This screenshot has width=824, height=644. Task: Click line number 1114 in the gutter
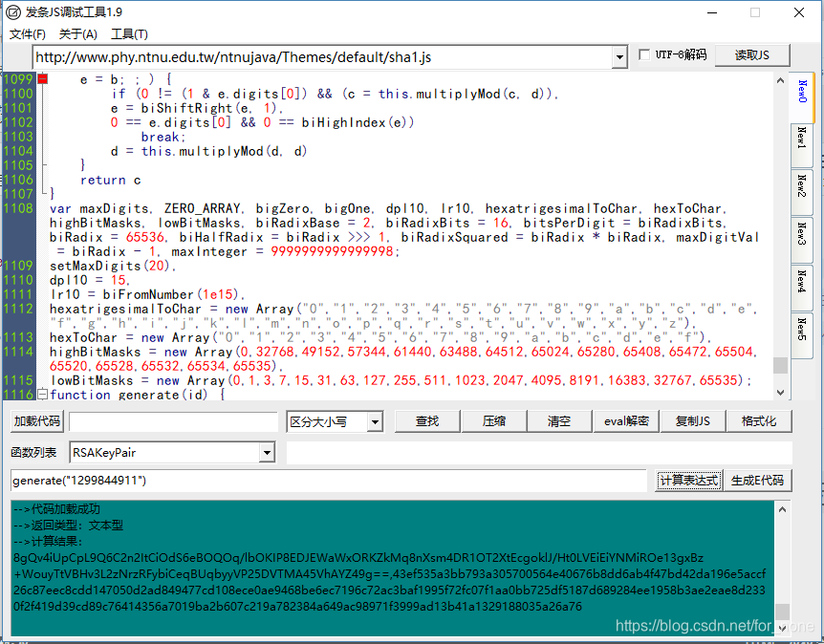[x=18, y=352]
